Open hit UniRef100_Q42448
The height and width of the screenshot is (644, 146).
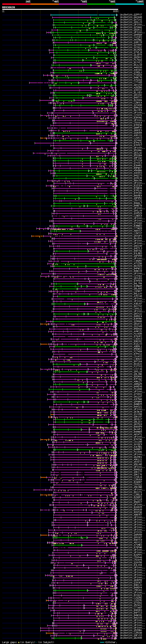tap(131, 18)
